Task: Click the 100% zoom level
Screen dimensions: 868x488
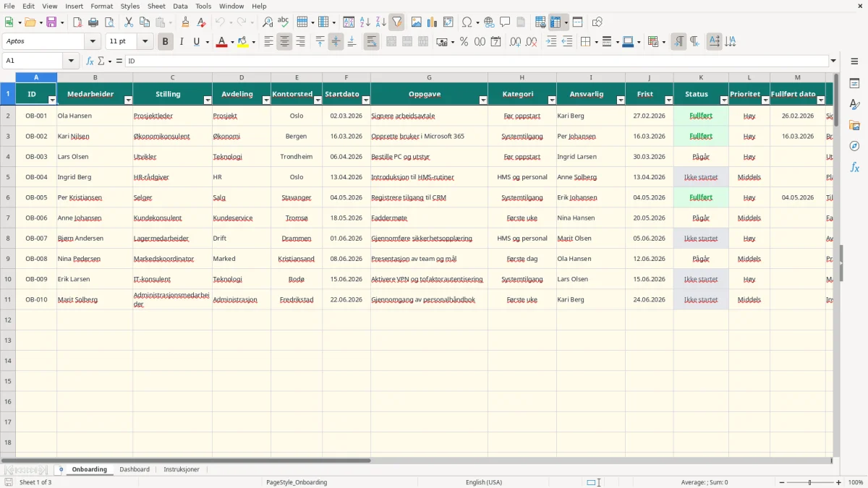Action: tap(856, 482)
